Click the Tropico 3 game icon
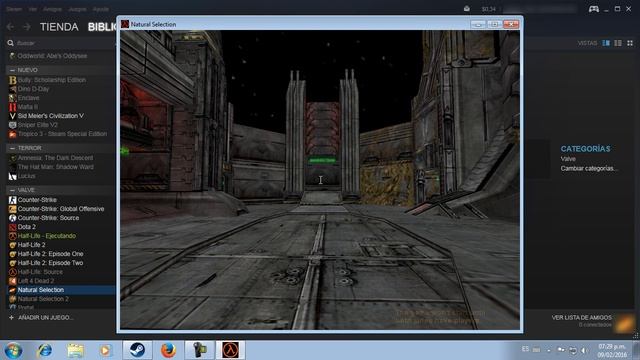The width and height of the screenshot is (640, 360). [x=13, y=134]
